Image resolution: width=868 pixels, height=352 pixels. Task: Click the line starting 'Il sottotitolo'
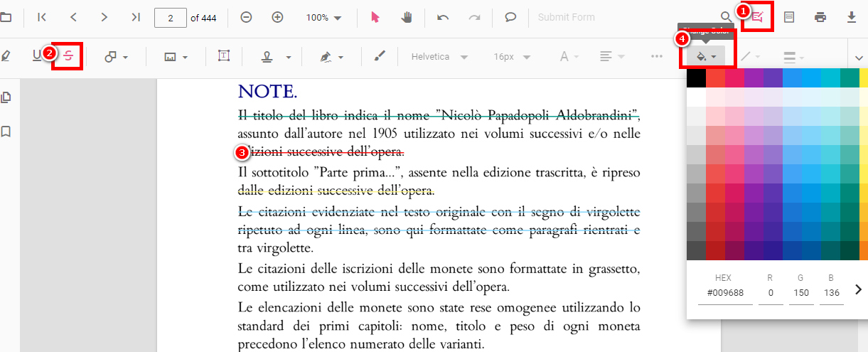click(439, 172)
